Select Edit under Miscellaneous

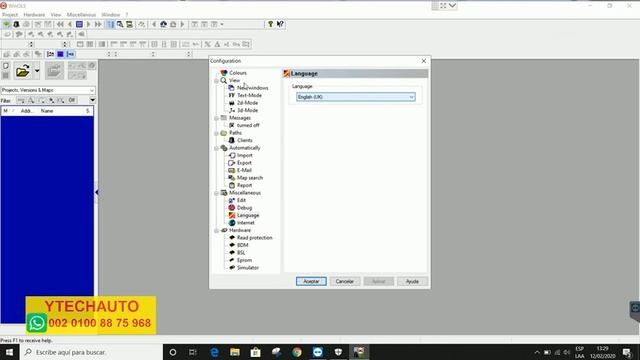point(241,200)
